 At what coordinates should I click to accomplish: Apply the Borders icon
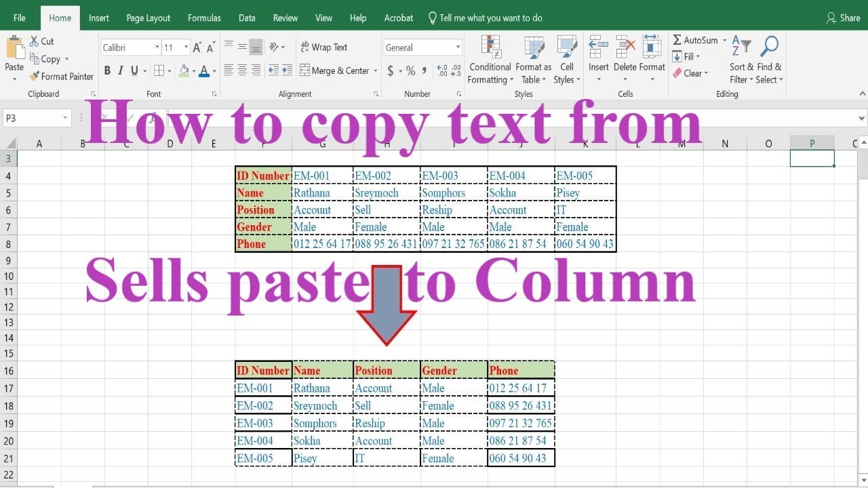[158, 70]
